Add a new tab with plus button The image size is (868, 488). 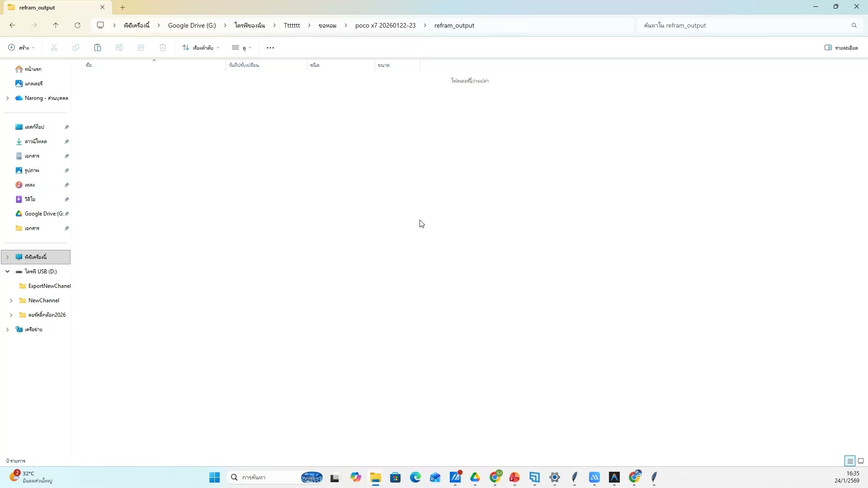point(123,7)
